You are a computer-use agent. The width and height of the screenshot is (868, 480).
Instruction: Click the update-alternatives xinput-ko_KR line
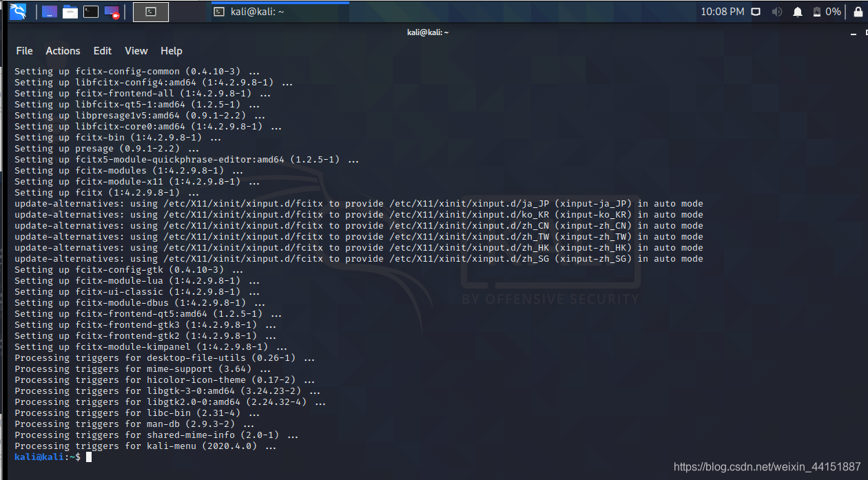[x=359, y=215]
